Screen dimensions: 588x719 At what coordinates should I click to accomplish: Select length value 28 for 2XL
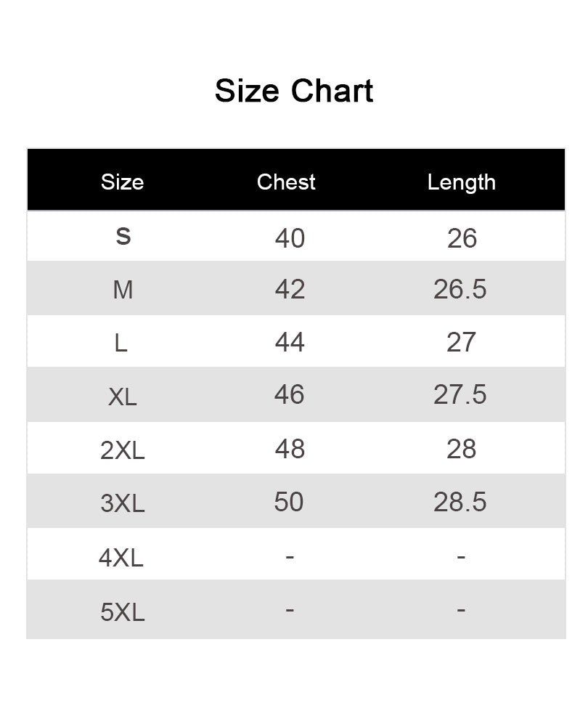click(462, 448)
